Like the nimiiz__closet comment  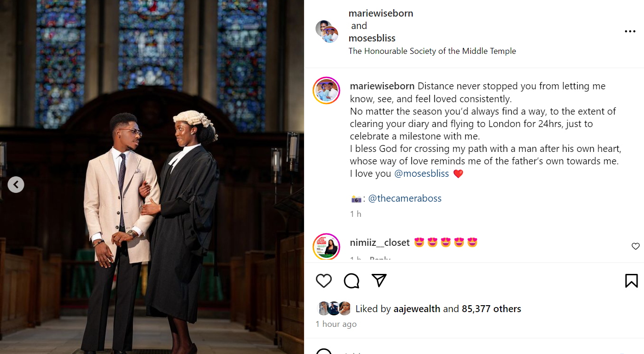click(635, 246)
